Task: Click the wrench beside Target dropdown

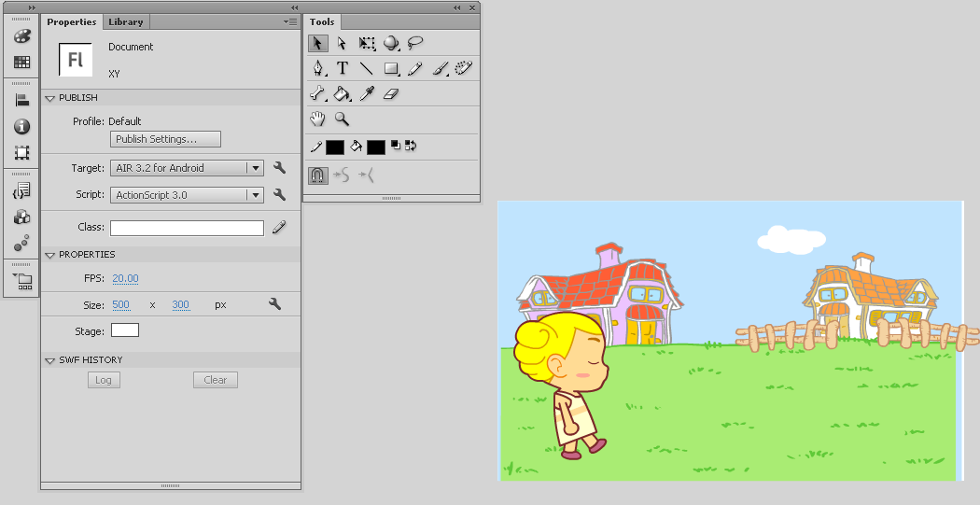Action: (279, 167)
